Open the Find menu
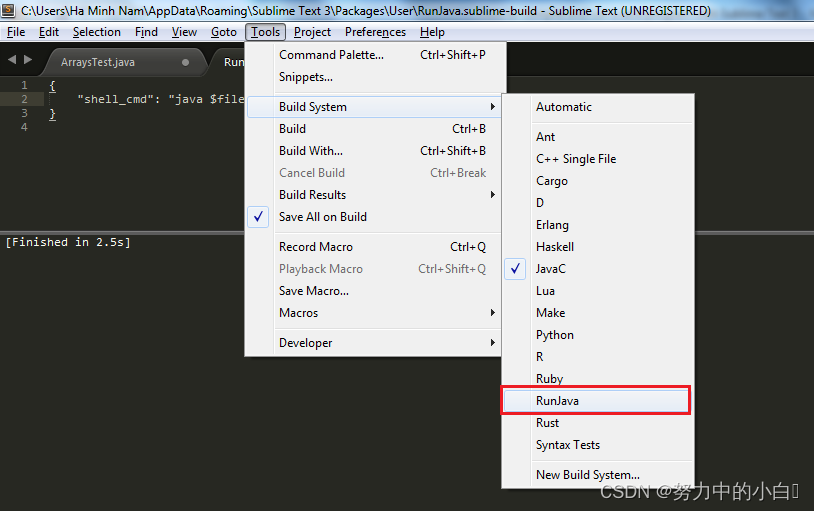Viewport: 814px width, 511px height. click(146, 32)
